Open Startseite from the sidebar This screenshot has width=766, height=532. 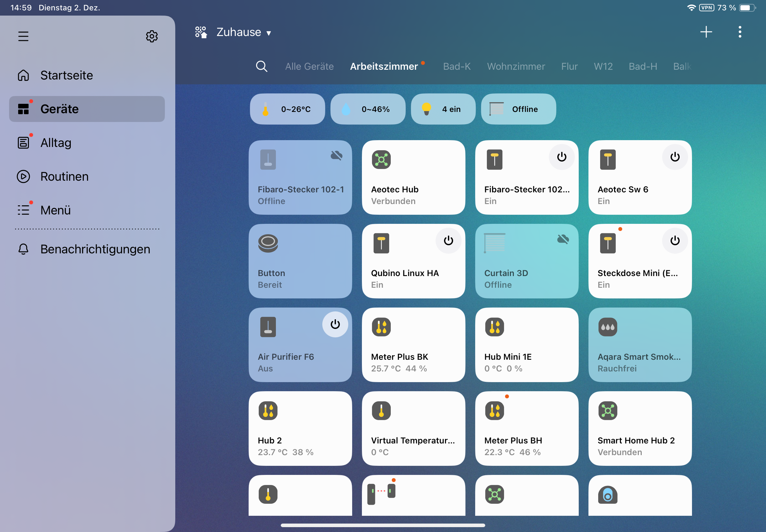(x=66, y=75)
